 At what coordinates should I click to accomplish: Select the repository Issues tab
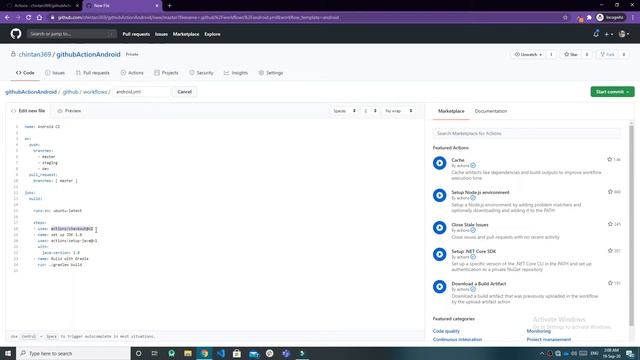[x=55, y=73]
